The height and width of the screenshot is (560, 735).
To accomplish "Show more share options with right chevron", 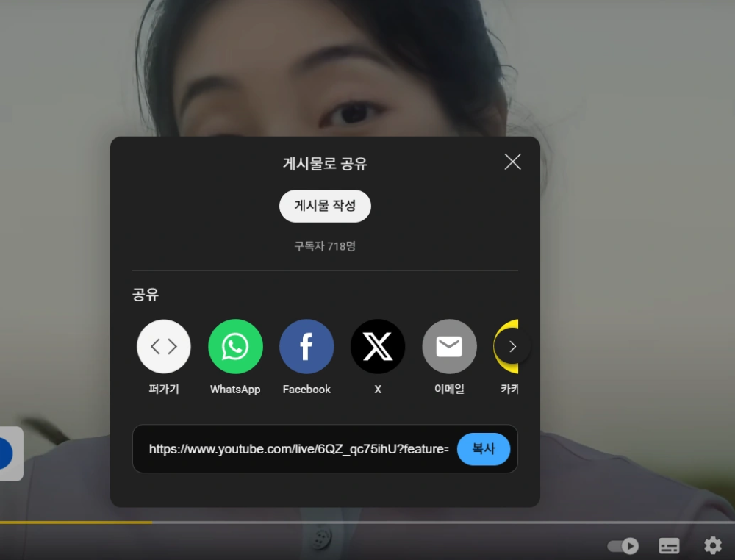I will pos(513,347).
